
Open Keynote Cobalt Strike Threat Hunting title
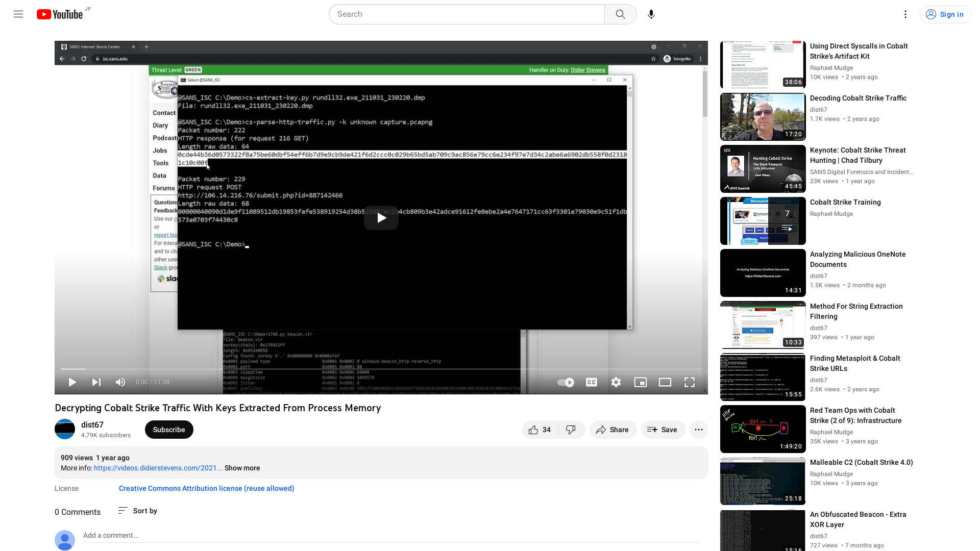point(857,155)
